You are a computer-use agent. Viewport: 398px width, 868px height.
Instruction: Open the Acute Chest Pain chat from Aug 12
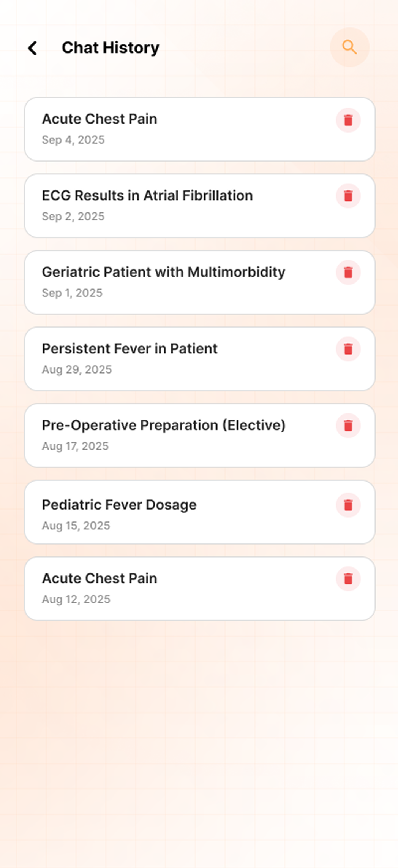point(99,578)
